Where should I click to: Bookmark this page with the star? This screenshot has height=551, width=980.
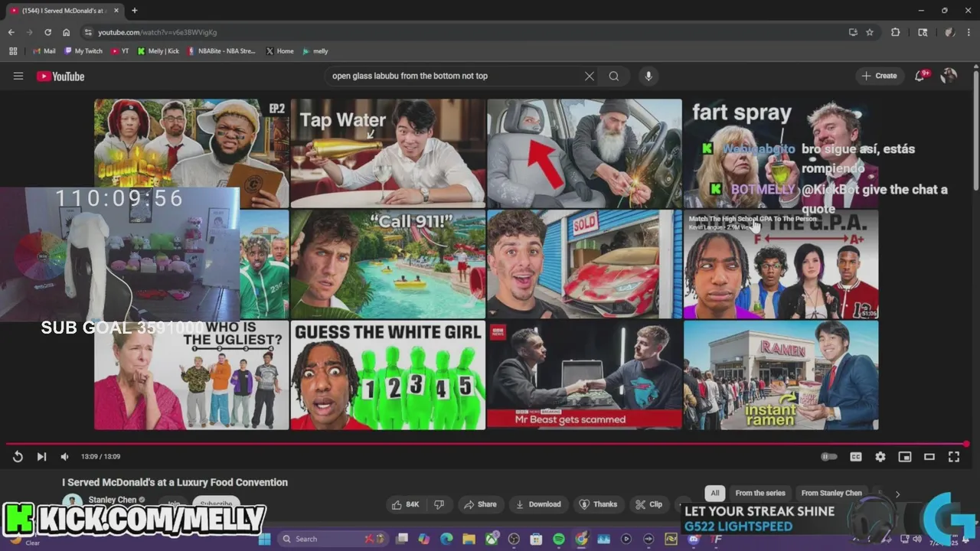(x=870, y=32)
